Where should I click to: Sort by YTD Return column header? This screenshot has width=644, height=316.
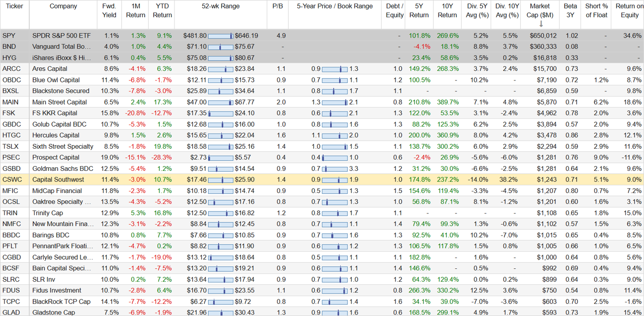[x=162, y=11]
